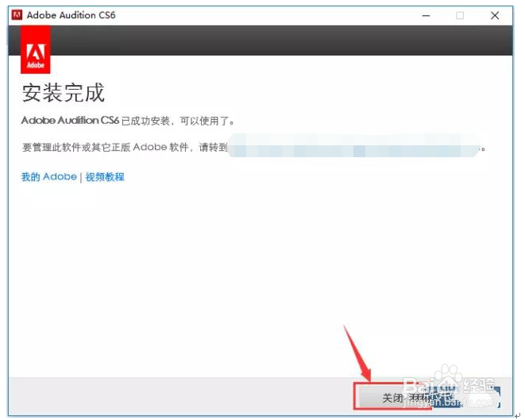Click the Adobe Audition CS6 window title text
Image resolution: width=525 pixels, height=420 pixels.
(x=71, y=15)
